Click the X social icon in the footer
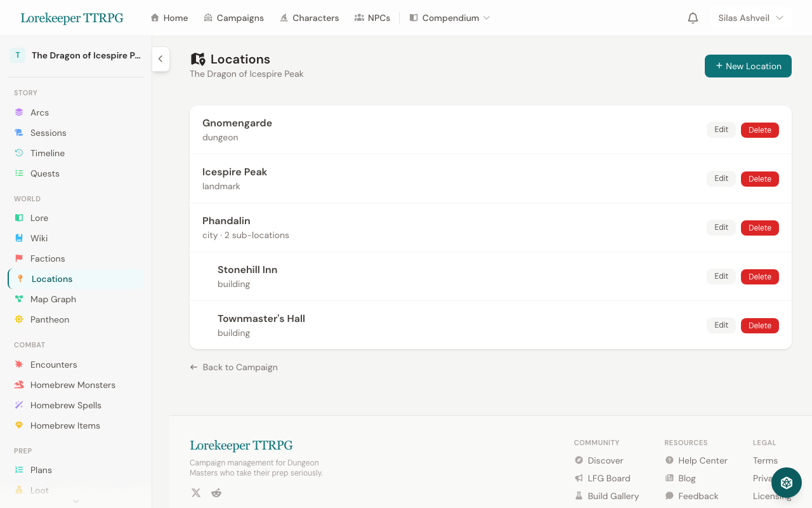 coord(195,492)
